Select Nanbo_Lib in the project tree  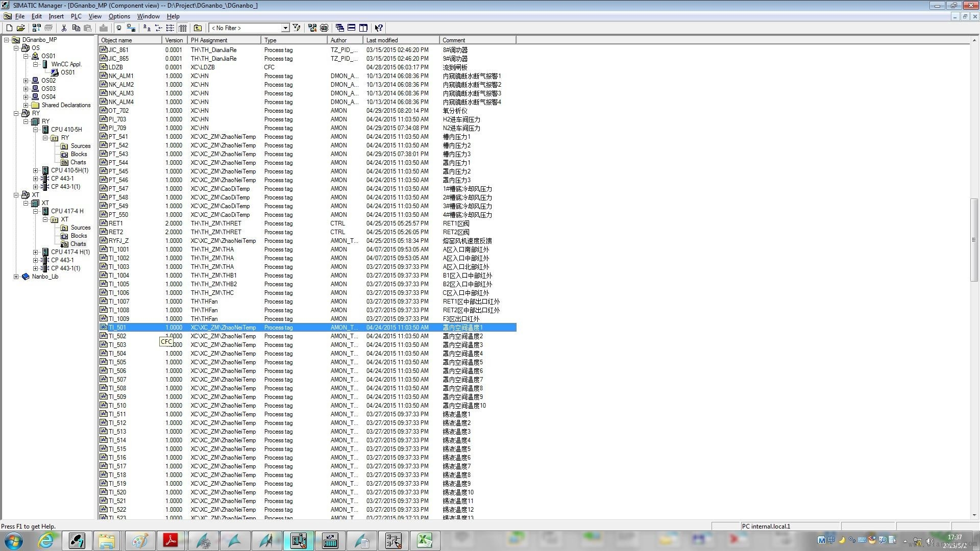click(45, 277)
